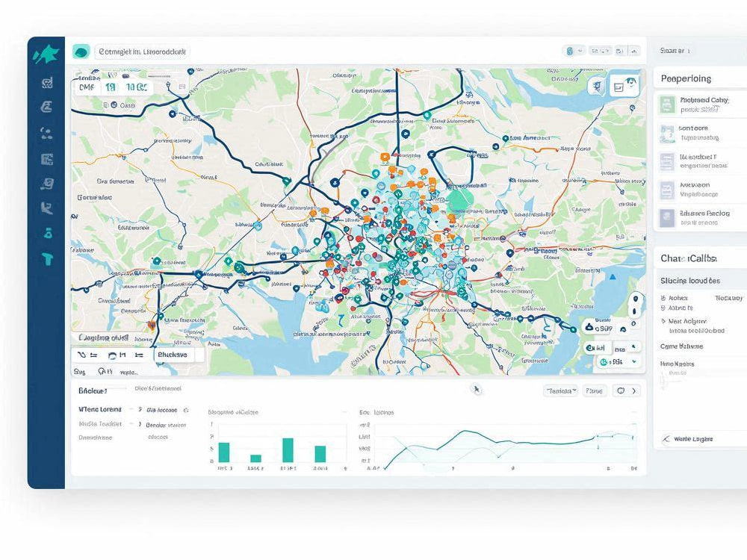Click the teal T-shaped icon in the sidebar
Screen dimensions: 747x560
[47, 259]
